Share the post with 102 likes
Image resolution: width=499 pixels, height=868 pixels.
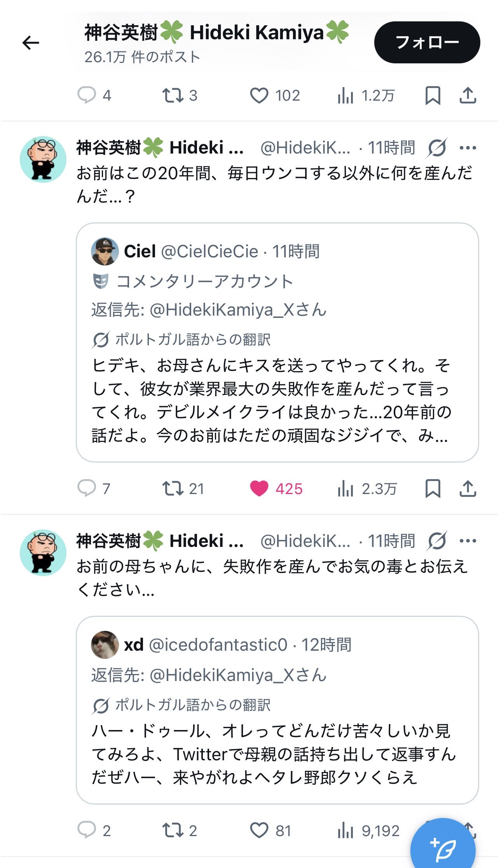(468, 95)
